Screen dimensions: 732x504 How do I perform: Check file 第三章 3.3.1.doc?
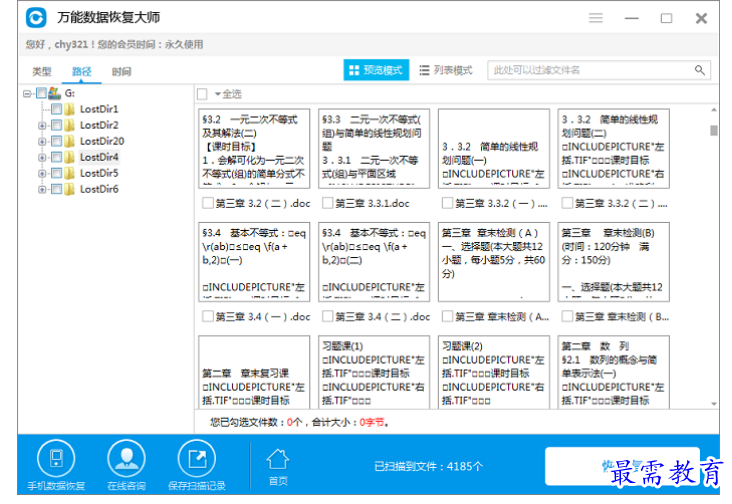click(328, 203)
